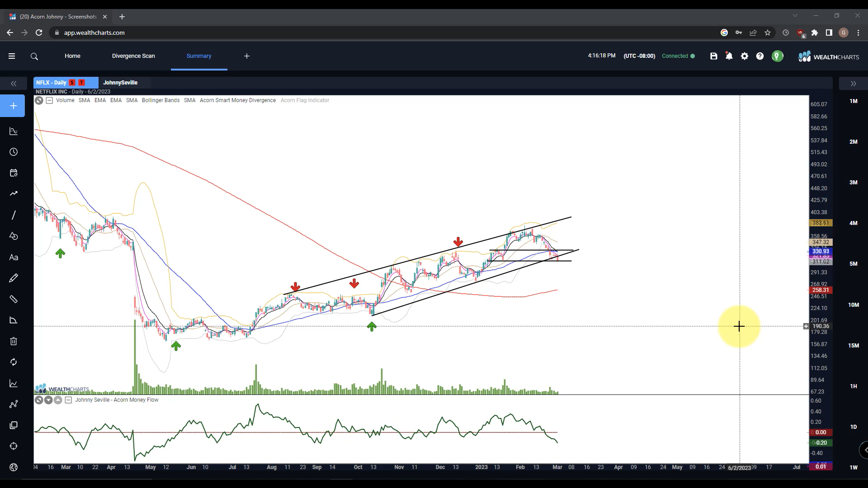Move Acorn Money Flow pane down
868x488 pixels.
pyautogui.click(x=48, y=400)
